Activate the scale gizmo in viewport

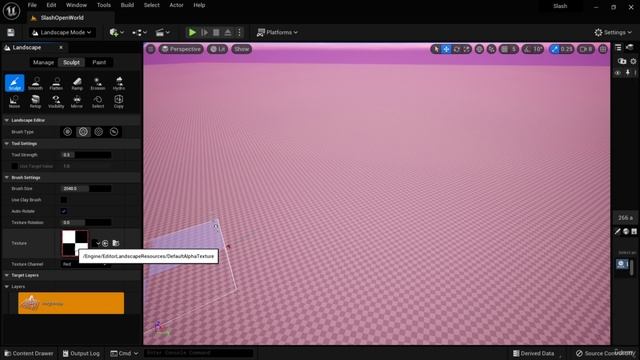coord(467,49)
